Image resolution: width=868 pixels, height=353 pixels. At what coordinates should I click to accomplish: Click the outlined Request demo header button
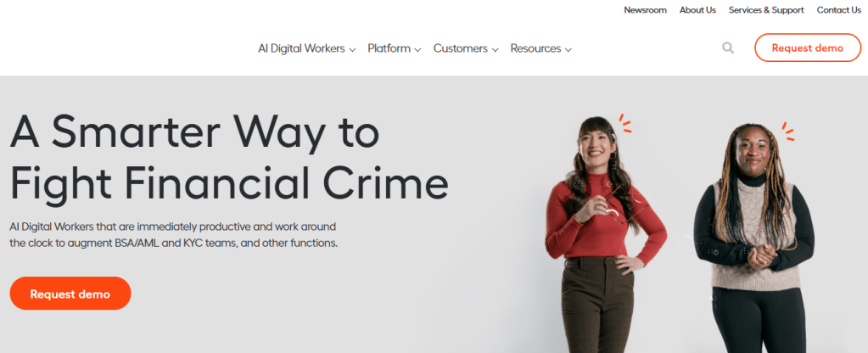click(x=808, y=48)
